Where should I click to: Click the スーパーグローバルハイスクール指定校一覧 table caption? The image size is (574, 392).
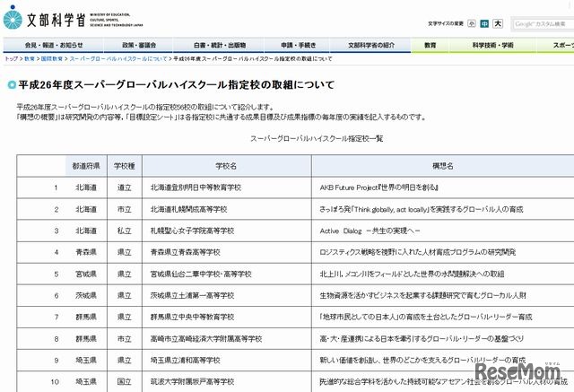317,138
